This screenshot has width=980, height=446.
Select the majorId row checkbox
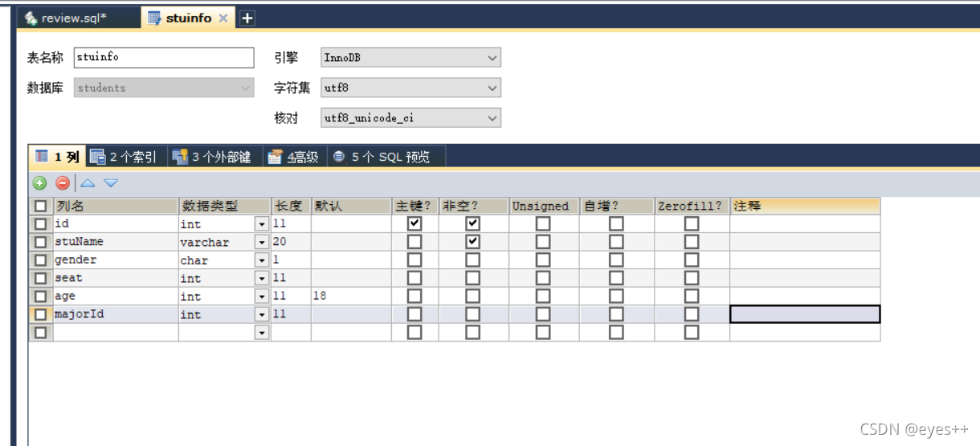click(x=40, y=314)
